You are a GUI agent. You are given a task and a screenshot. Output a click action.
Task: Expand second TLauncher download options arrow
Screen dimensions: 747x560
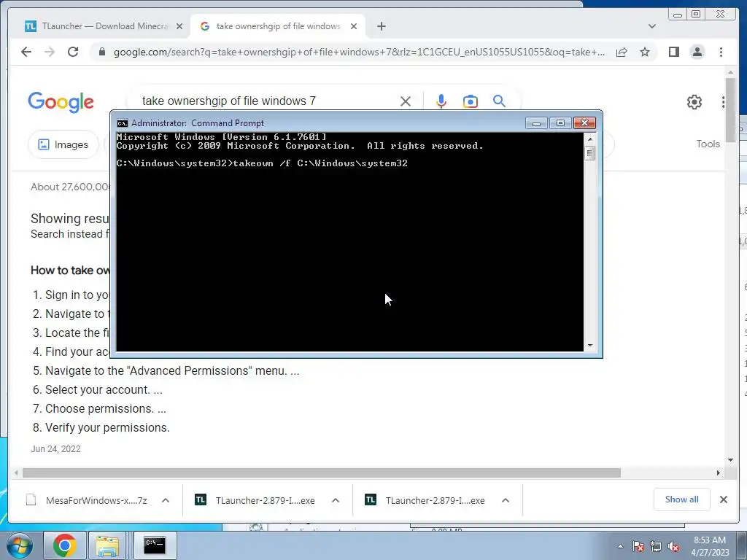pyautogui.click(x=506, y=500)
